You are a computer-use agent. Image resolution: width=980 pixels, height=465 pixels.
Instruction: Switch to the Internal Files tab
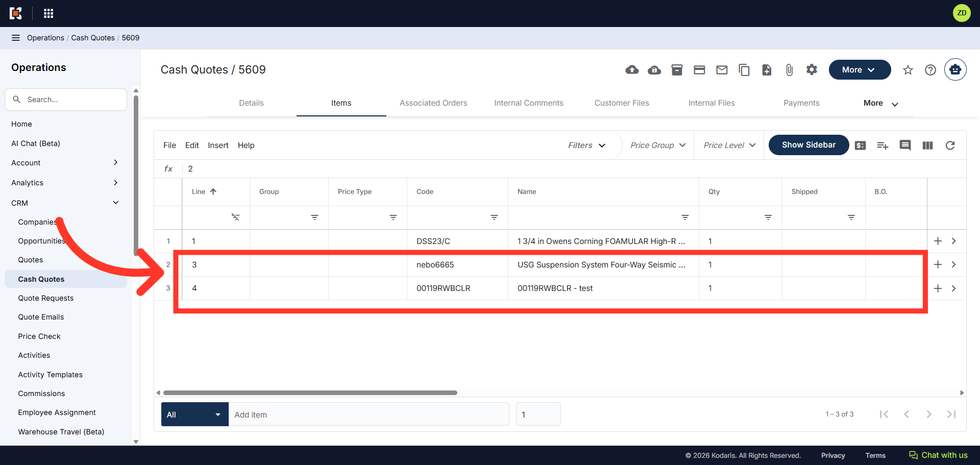coord(712,103)
